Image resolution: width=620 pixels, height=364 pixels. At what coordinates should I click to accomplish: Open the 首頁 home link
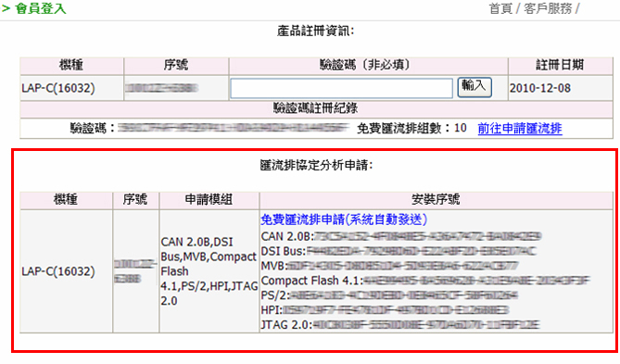[x=500, y=8]
